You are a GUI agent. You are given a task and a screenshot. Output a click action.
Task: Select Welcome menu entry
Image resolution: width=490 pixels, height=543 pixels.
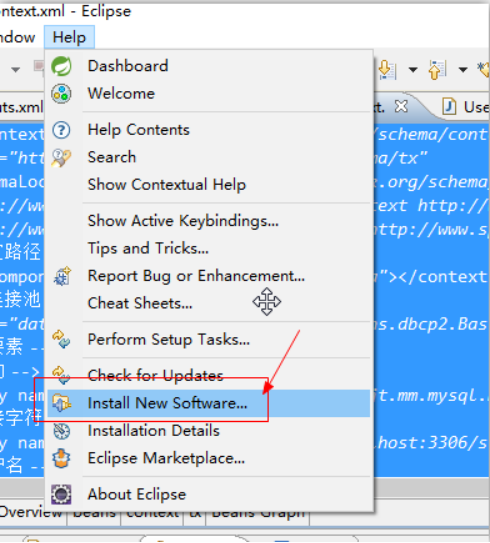tap(209, 94)
